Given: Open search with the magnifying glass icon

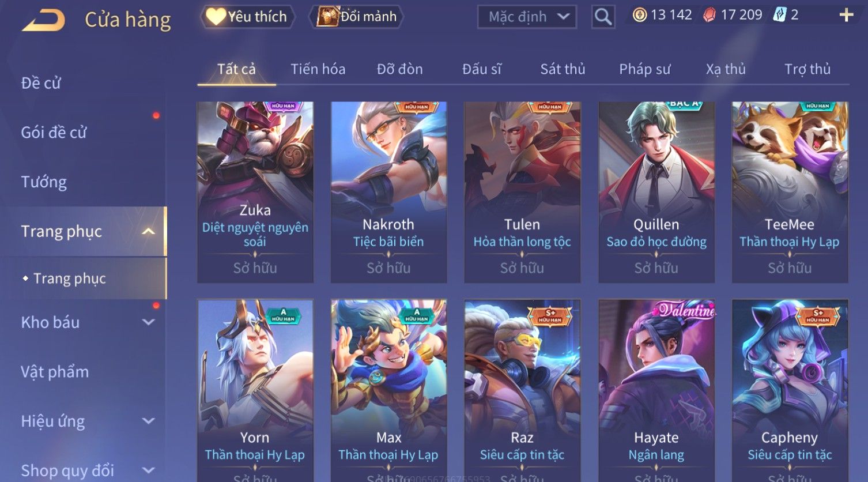Looking at the screenshot, I should click(x=603, y=17).
